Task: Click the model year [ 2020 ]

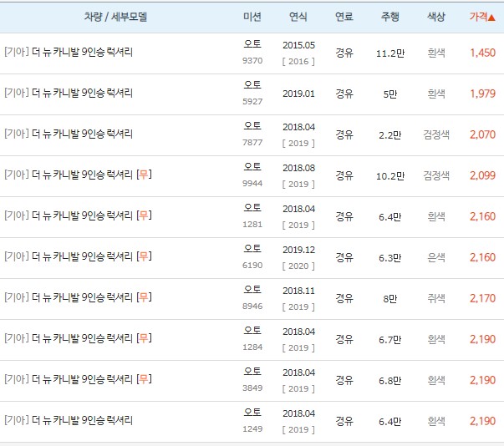Action: click(298, 266)
